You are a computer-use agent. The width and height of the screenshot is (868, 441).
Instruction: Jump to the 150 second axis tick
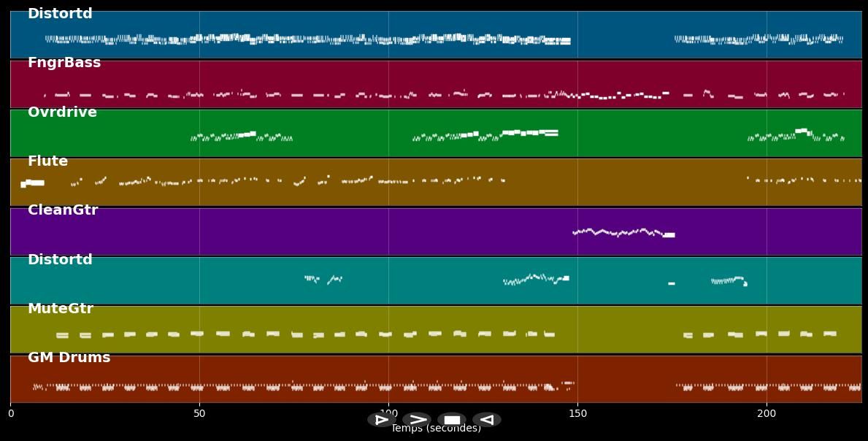[x=577, y=414]
